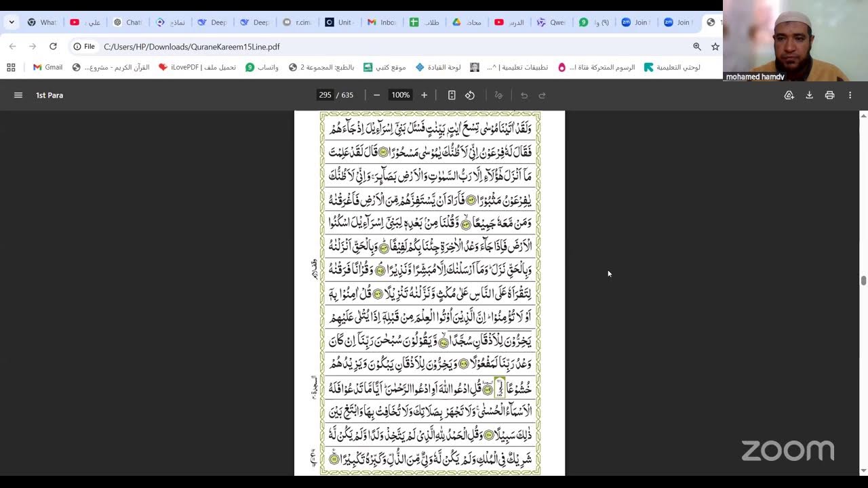Image resolution: width=868 pixels, height=488 pixels.
Task: Switch to the first Zoom Join tab
Action: point(636,22)
